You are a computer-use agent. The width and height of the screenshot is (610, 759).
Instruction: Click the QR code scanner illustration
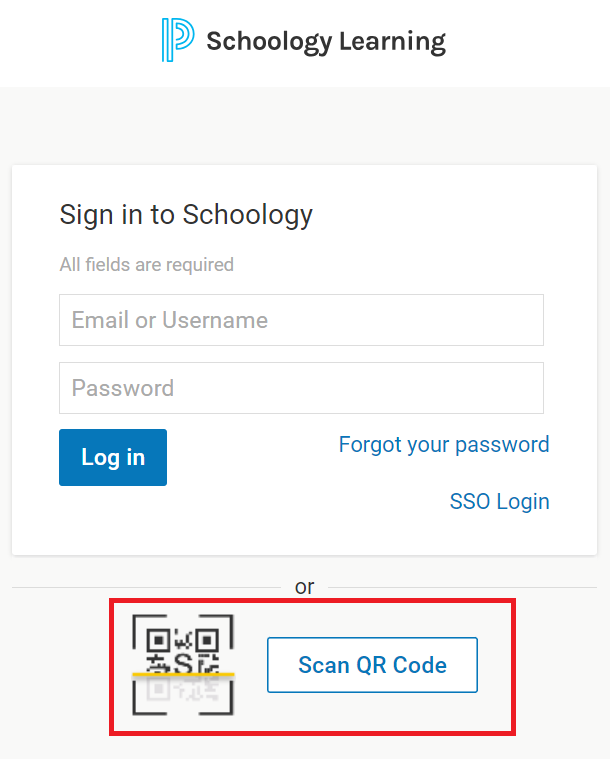(x=183, y=665)
